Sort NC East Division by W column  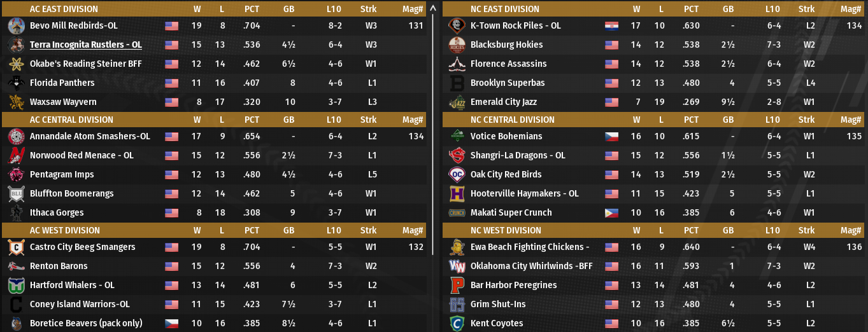point(636,10)
